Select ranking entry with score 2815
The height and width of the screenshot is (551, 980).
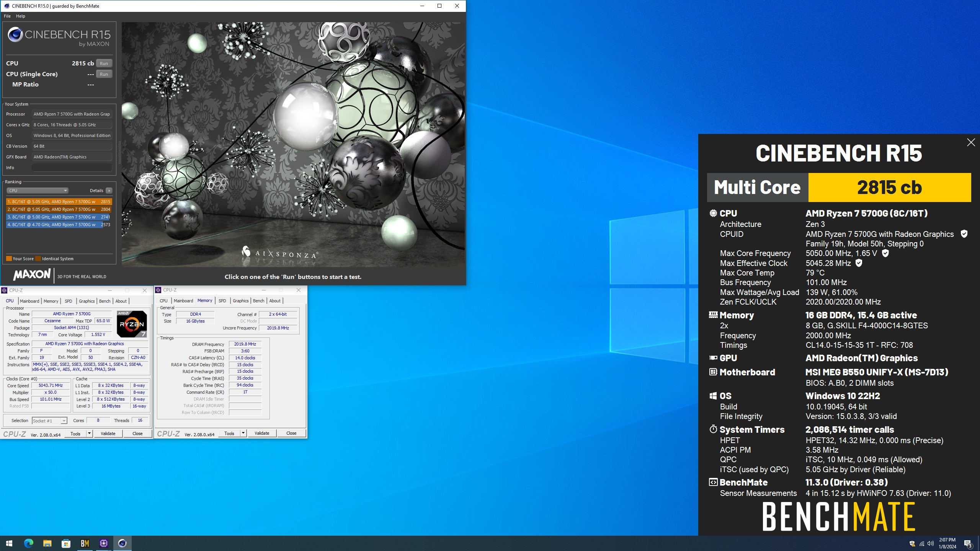59,202
